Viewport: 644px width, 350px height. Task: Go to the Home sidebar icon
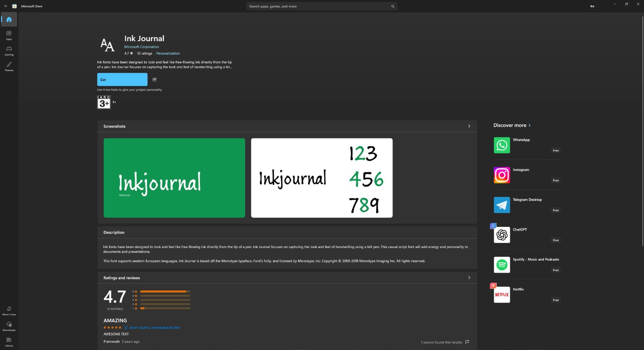pos(9,19)
